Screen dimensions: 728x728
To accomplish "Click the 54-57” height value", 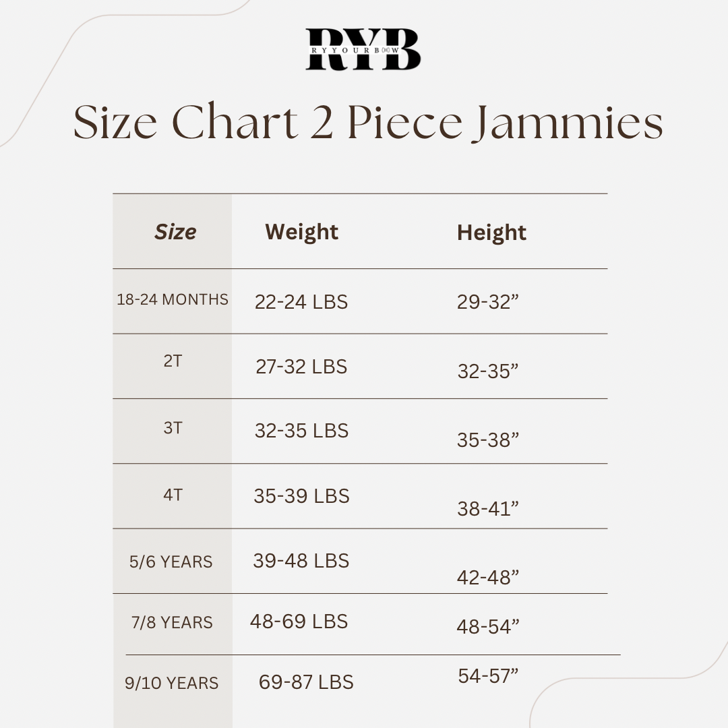I will coord(488,675).
